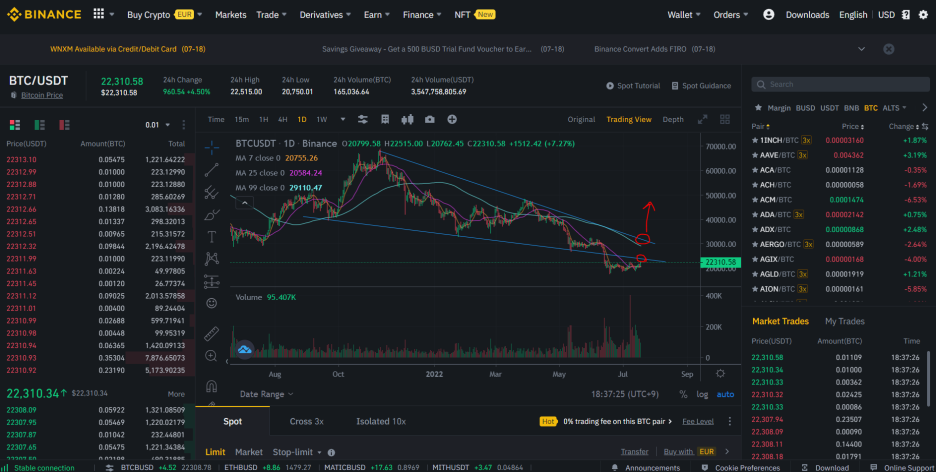Select the XABCD pattern tool
936x472 pixels.
point(211,259)
